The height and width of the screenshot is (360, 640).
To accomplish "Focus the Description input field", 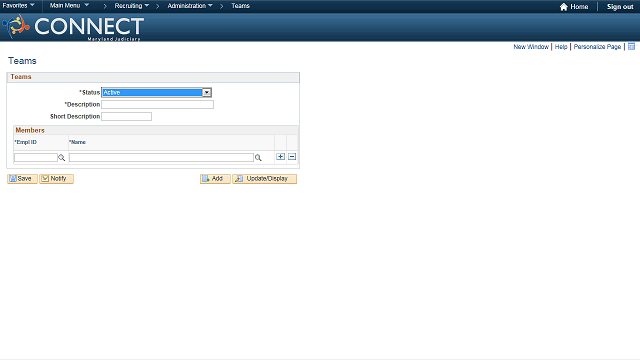I will tap(158, 104).
